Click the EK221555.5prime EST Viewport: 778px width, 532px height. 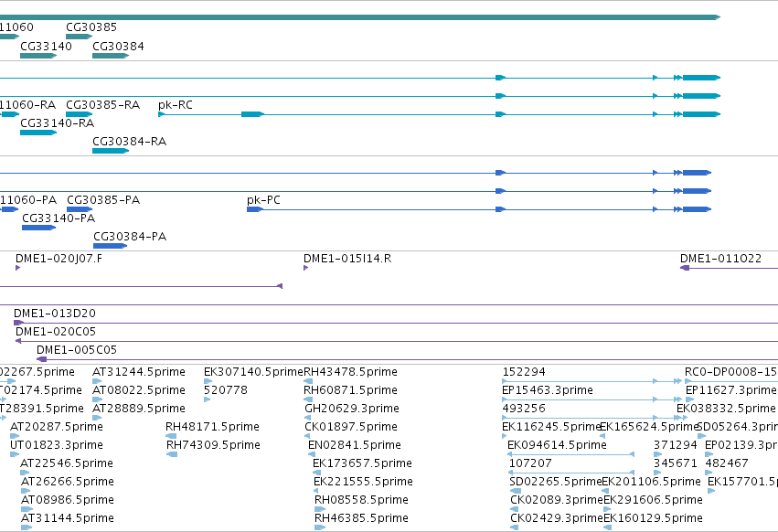click(x=315, y=491)
